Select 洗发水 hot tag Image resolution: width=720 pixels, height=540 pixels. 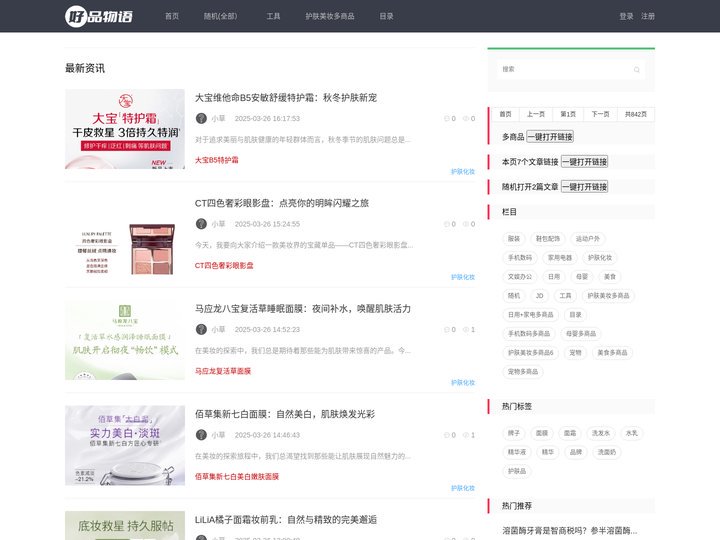[601, 433]
